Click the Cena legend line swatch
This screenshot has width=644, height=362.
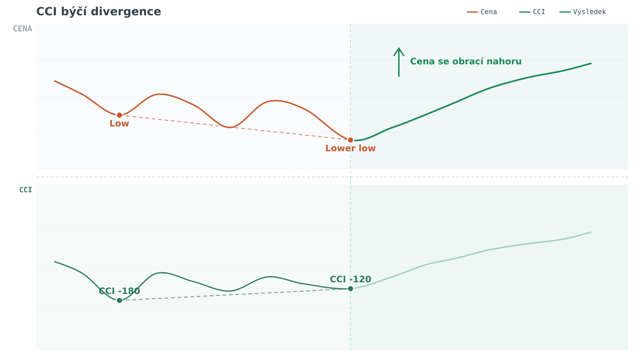(x=472, y=12)
